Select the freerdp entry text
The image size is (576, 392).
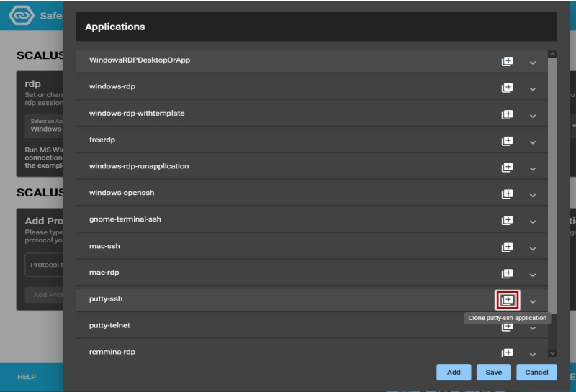point(102,140)
